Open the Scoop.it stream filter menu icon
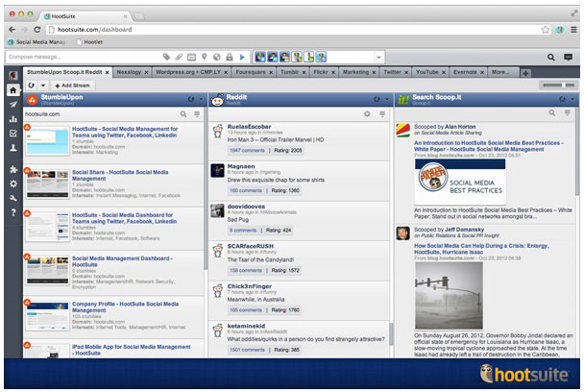This screenshot has width=584, height=392. click(568, 112)
